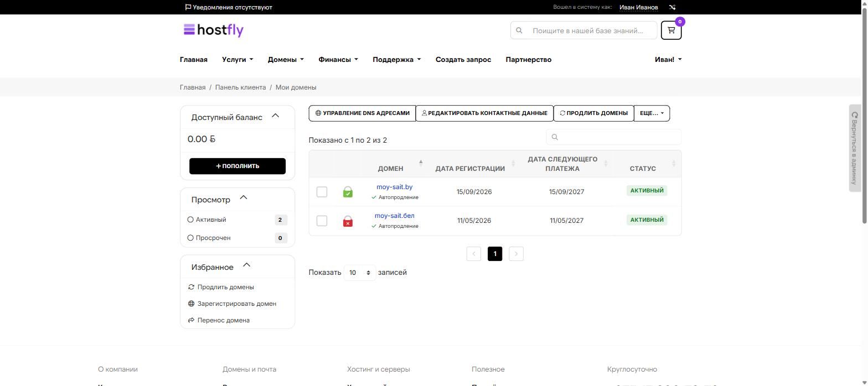Click the Активный status badge for moy-sait.бел
The image size is (868, 386).
(647, 220)
